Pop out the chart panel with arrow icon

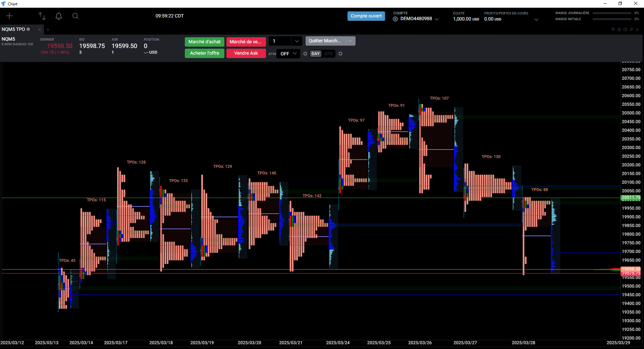(x=631, y=30)
